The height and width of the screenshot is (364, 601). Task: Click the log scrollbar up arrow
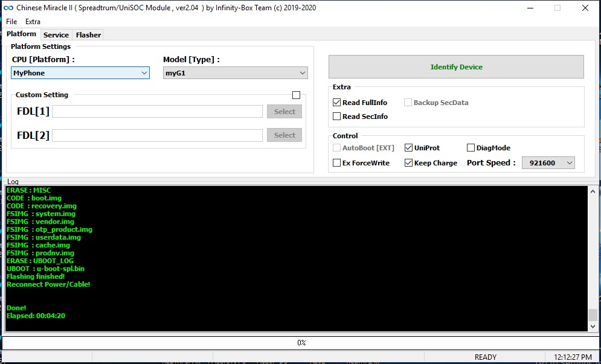point(593,191)
